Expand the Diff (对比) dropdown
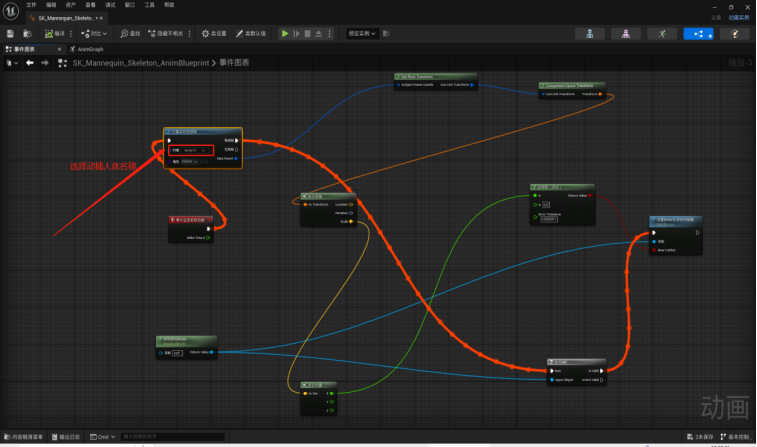757x447 pixels. [x=94, y=33]
